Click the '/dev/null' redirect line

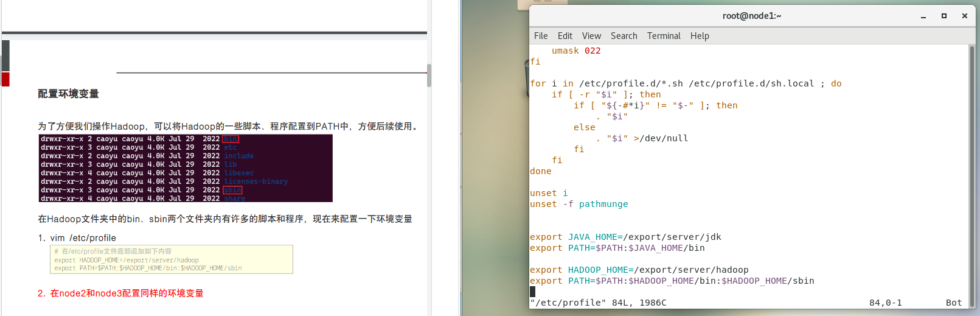(x=642, y=138)
